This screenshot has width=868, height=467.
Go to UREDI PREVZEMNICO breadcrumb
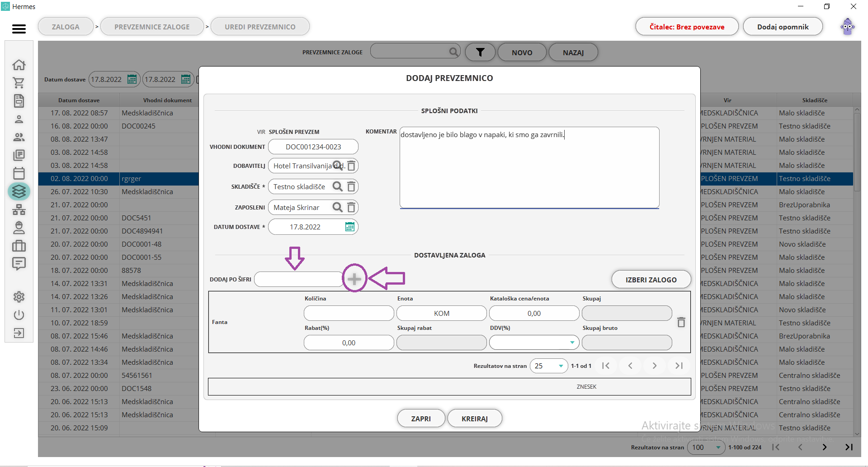coord(260,27)
